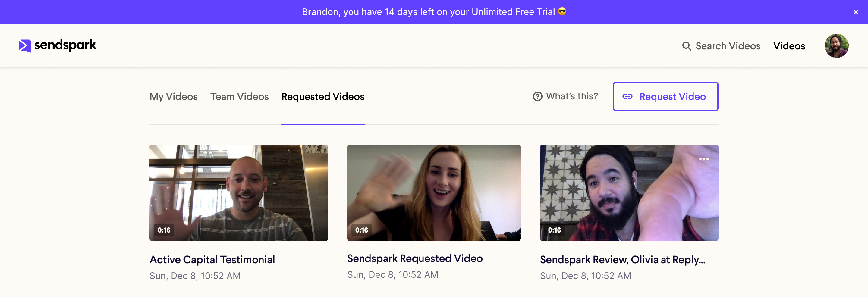Viewport: 868px width, 297px height.
Task: Open the Search Videos field
Action: click(721, 46)
